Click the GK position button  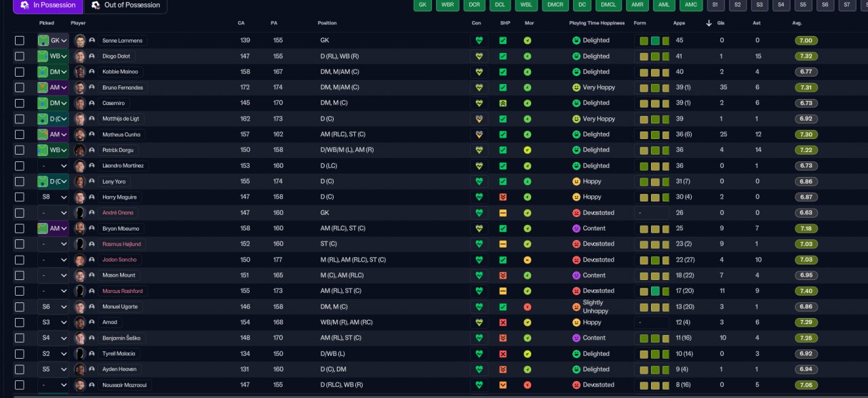pos(422,5)
